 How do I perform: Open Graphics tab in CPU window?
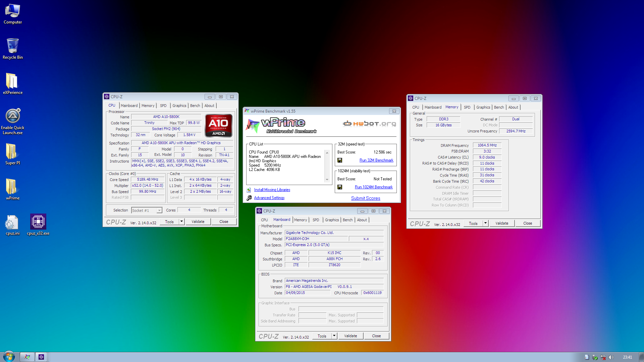pos(179,106)
